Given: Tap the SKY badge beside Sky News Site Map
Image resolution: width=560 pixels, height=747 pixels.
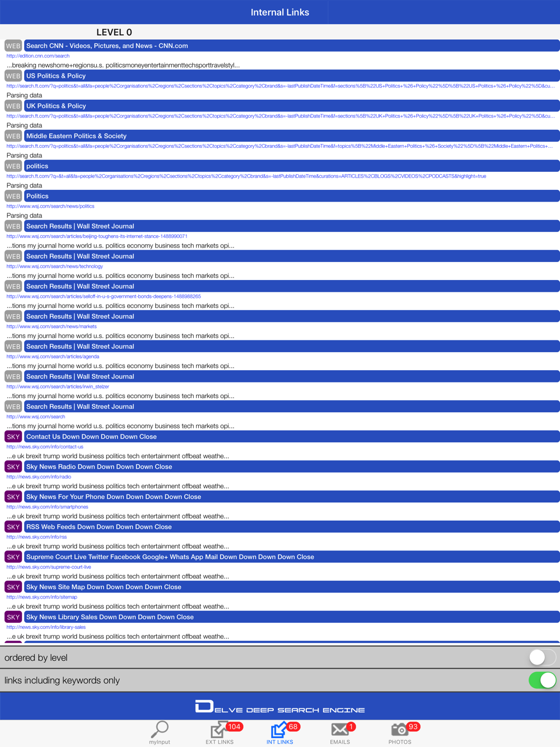Looking at the screenshot, I should click(x=13, y=587).
